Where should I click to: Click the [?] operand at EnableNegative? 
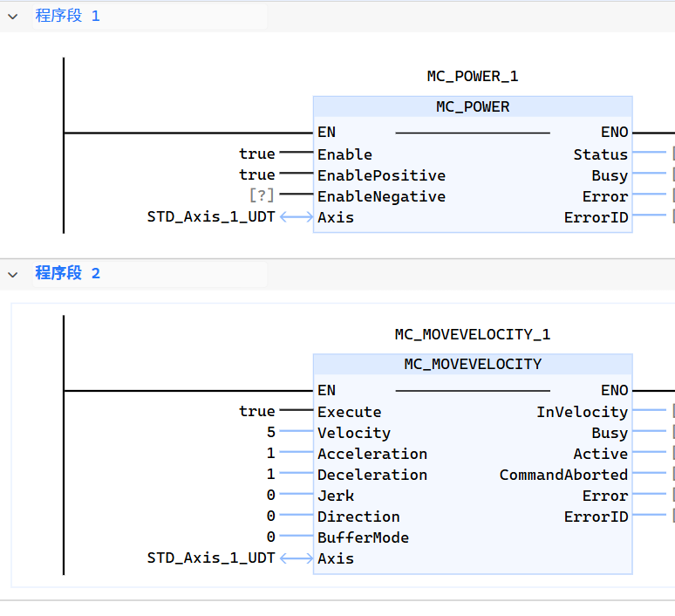click(x=262, y=195)
